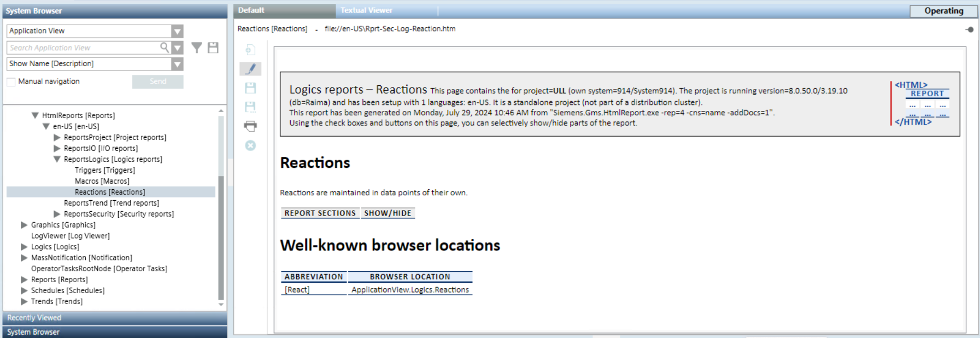Expand the Graphics tree node
Screen dimensions: 980x338
[24, 225]
